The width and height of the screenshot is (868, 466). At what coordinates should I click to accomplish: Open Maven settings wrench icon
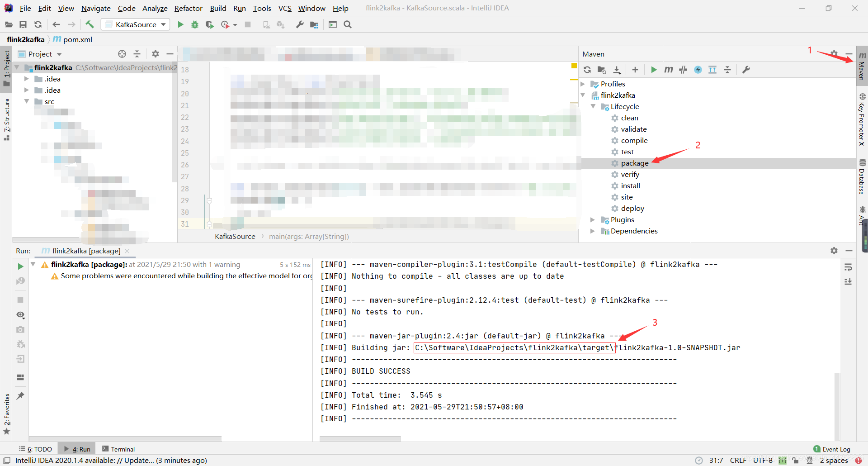point(746,70)
